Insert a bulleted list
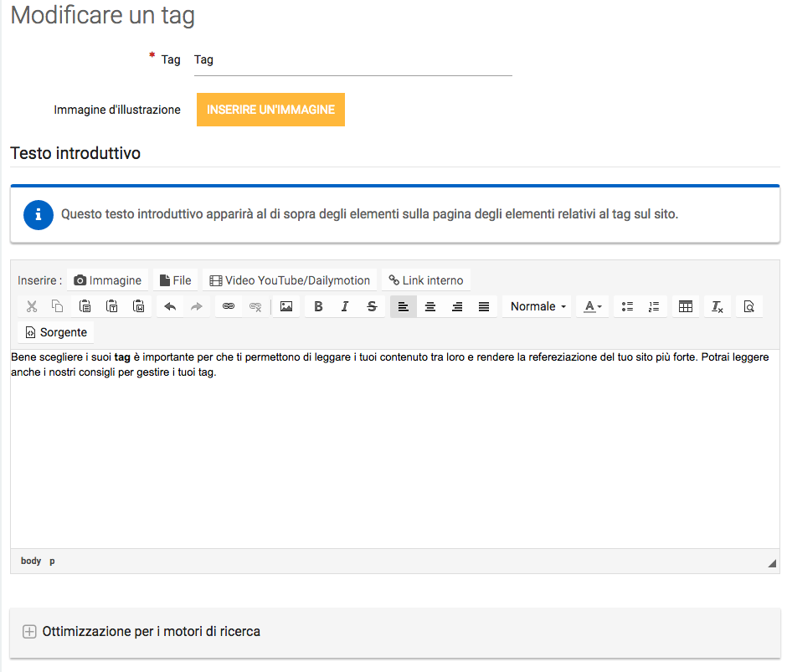Viewport: 787px width, 672px height. coord(627,307)
